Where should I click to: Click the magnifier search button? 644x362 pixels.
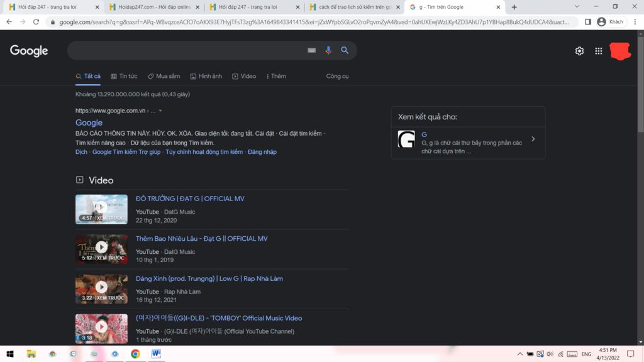(345, 50)
